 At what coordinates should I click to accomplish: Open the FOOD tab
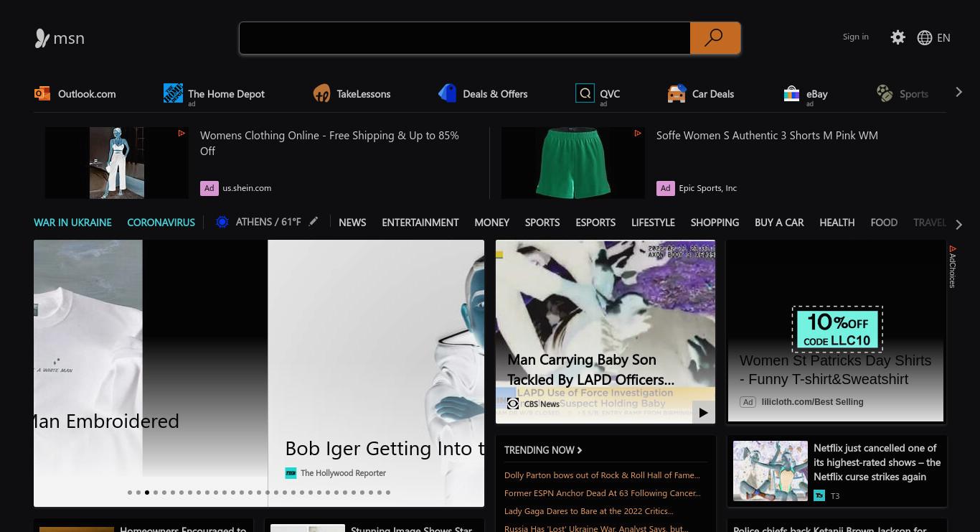tap(884, 223)
